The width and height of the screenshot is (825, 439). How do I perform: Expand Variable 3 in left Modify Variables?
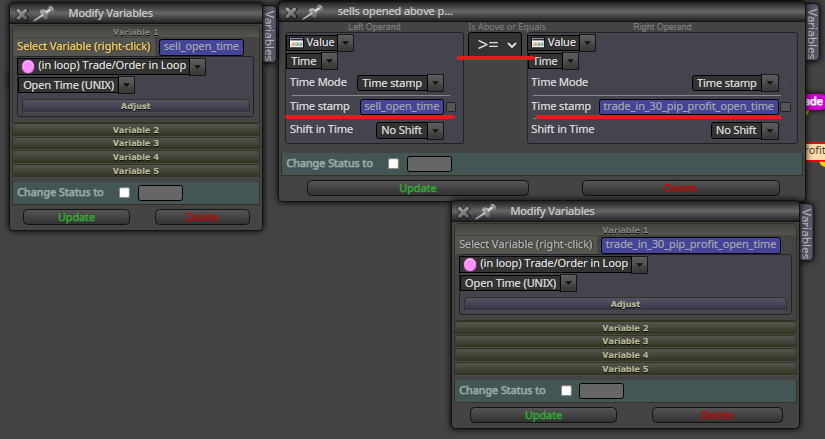click(136, 143)
